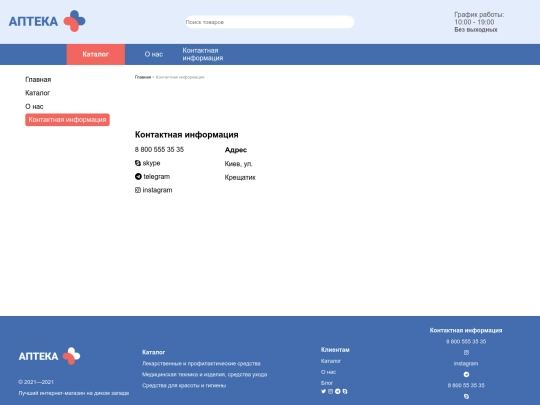Click the © 2021—2021 copyright text

[x=36, y=382]
